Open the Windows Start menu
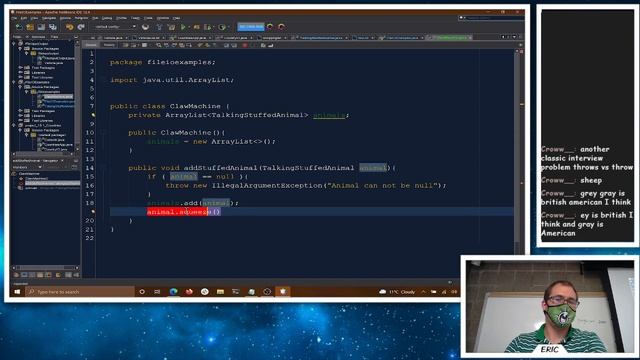Screen dimensions: 640x360 point(17,292)
